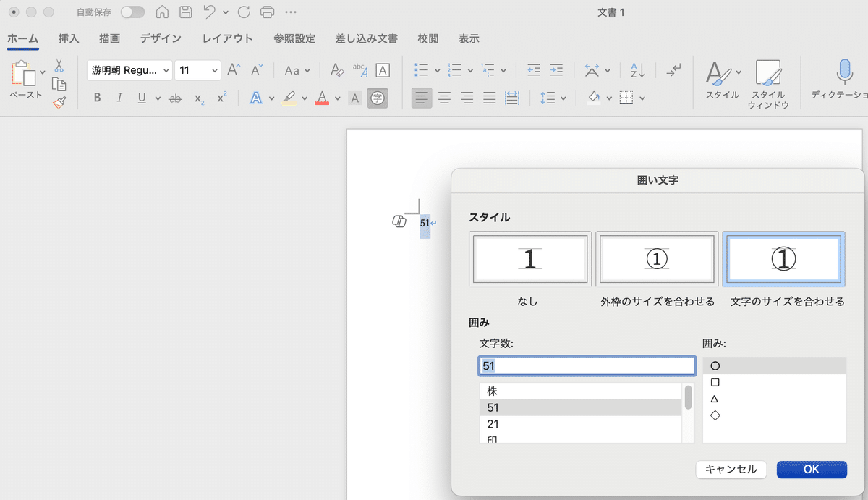Open the 参照設定 ribbon tab
The height and width of the screenshot is (500, 868).
tap(294, 38)
